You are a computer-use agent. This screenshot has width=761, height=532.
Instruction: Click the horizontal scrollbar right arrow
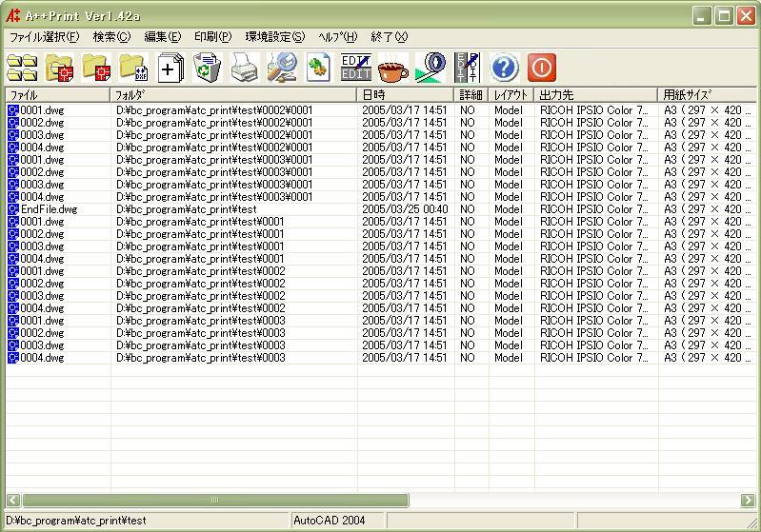748,500
